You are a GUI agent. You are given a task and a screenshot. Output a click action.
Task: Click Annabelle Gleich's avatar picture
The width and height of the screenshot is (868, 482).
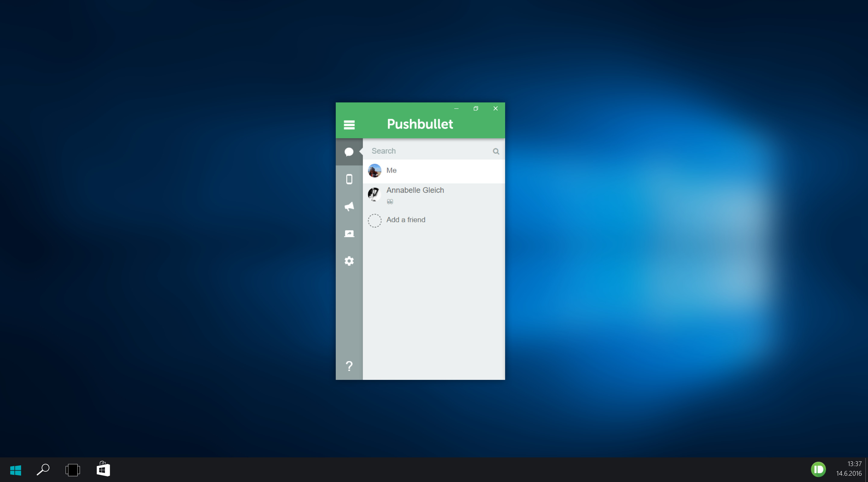tap(374, 194)
